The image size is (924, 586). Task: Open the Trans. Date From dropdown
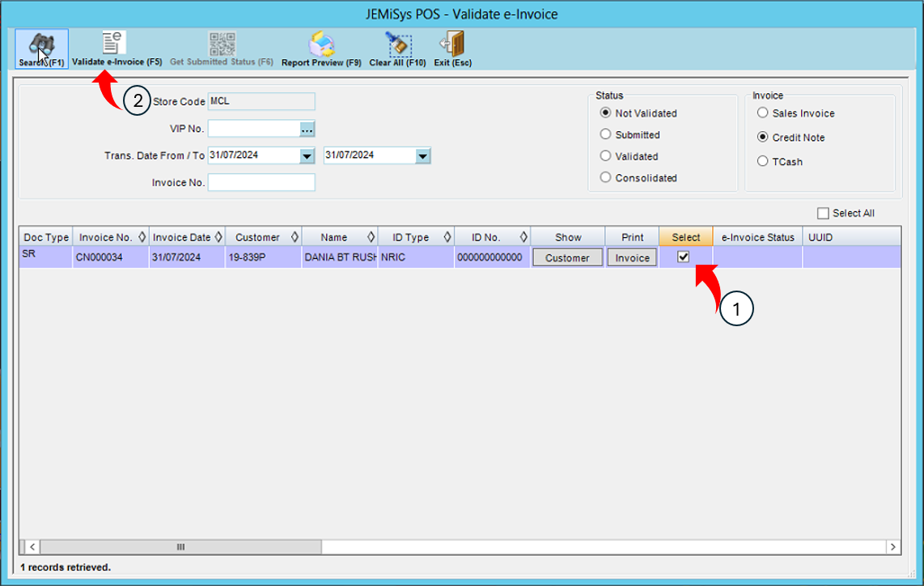(x=306, y=155)
